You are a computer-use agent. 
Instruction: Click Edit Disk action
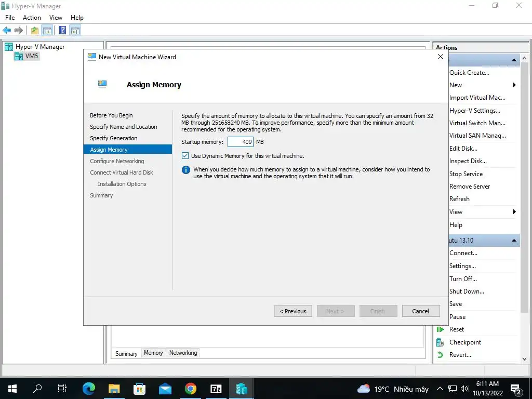pyautogui.click(x=463, y=149)
